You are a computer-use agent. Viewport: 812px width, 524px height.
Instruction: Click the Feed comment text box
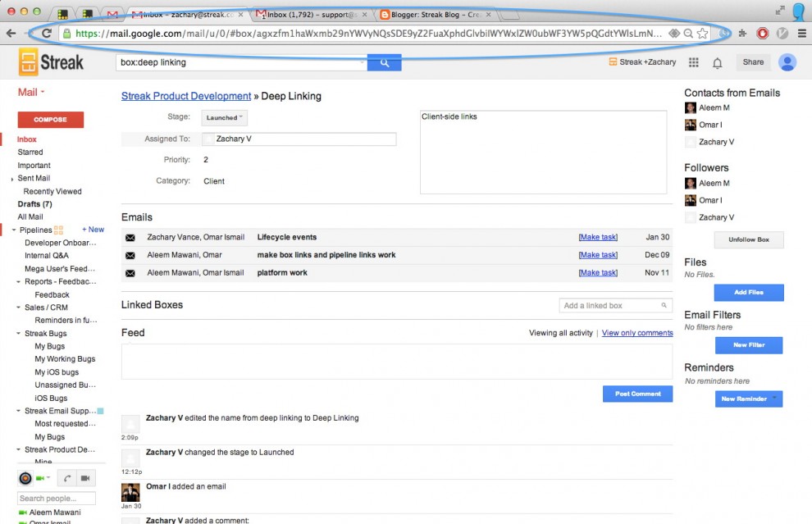point(397,362)
